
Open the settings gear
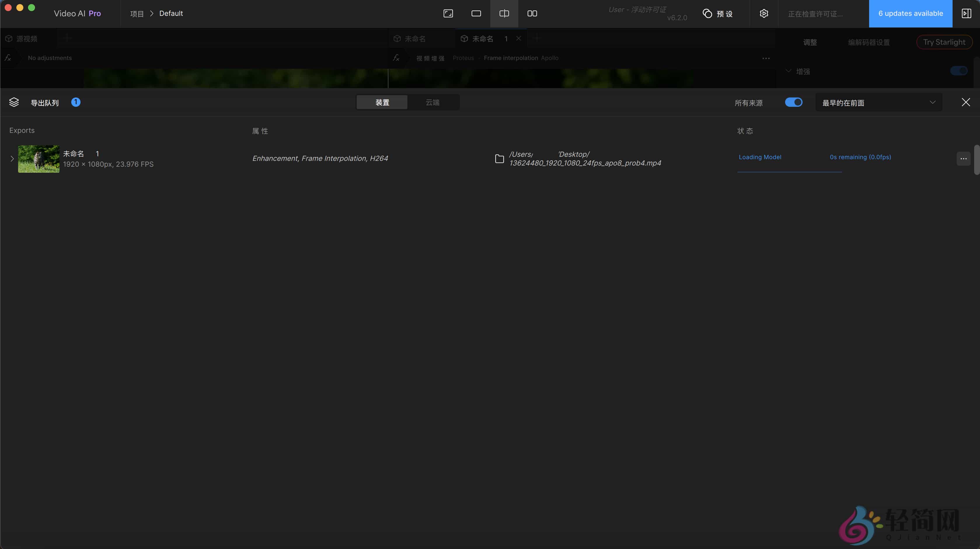tap(764, 13)
